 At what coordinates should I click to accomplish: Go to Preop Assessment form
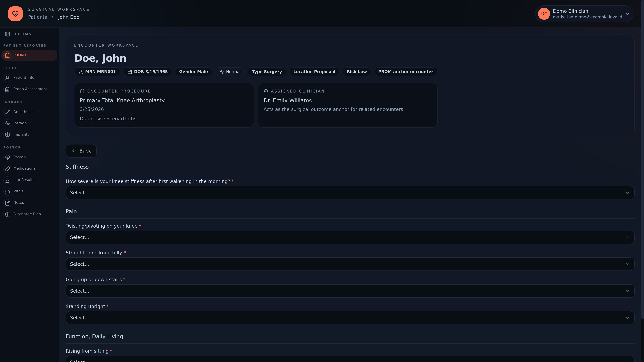point(29,89)
